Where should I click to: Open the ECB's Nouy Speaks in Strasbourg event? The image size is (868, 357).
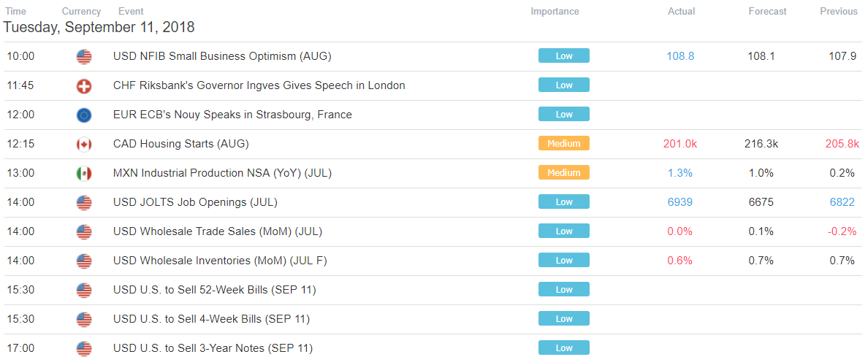[x=232, y=115]
